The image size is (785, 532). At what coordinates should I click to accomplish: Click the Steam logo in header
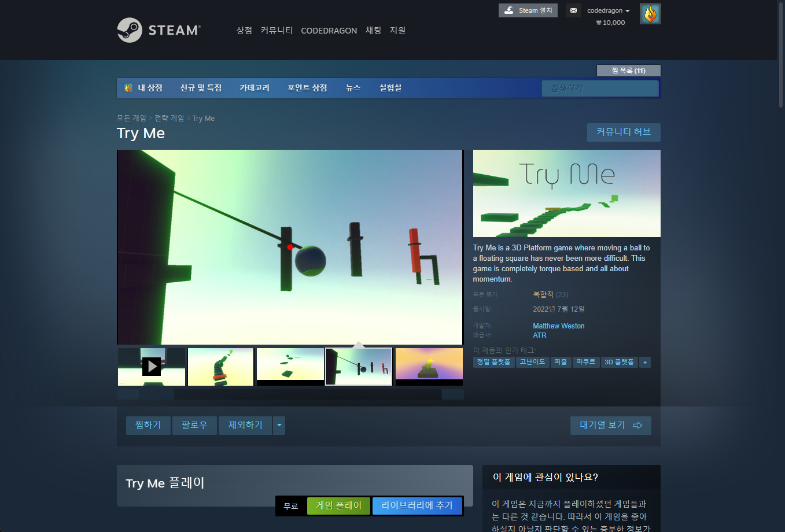tap(159, 30)
